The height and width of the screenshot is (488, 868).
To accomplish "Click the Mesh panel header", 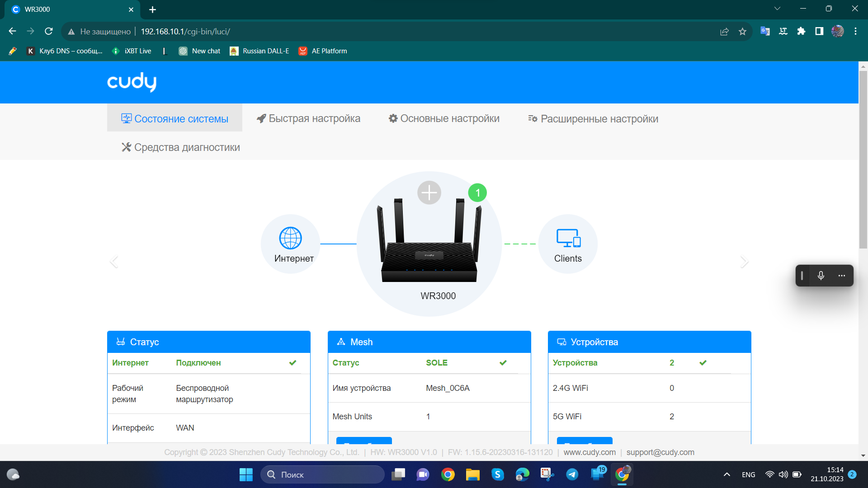I will [x=429, y=342].
